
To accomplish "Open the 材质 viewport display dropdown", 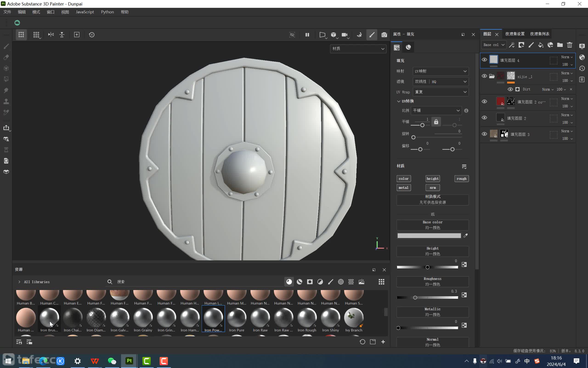I will (358, 49).
